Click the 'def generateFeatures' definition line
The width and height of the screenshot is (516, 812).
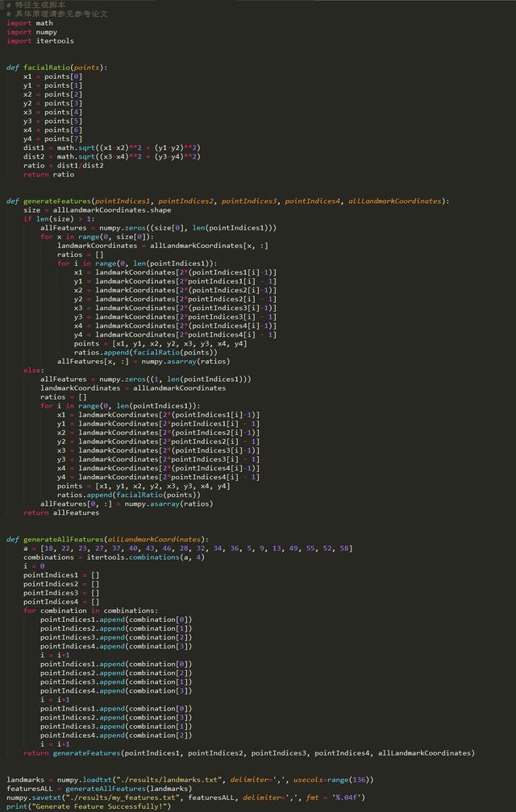(228, 201)
